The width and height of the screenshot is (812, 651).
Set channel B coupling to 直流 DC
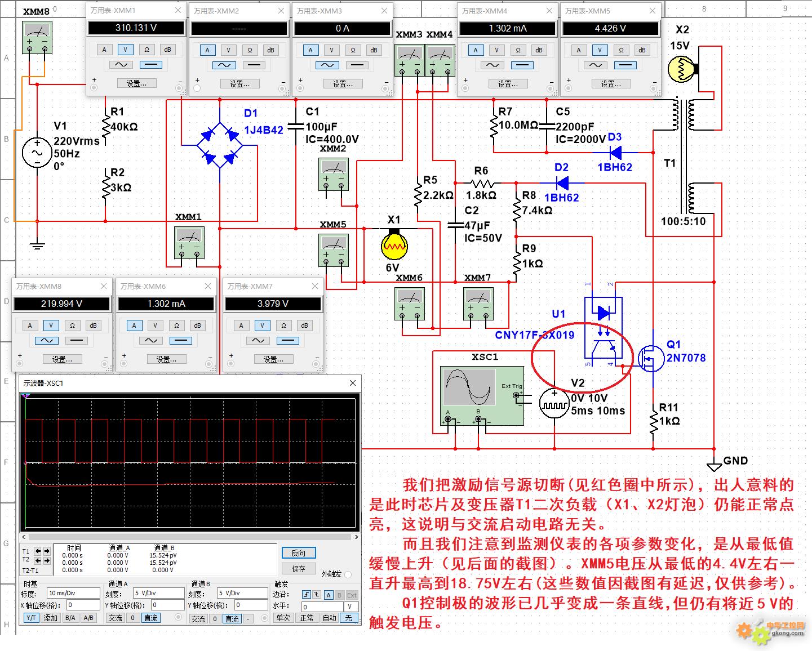point(232,618)
